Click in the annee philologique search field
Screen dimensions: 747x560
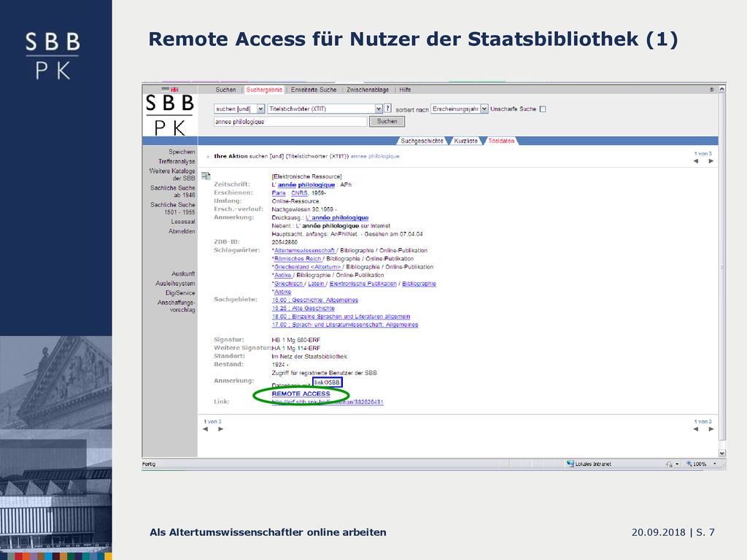(290, 122)
